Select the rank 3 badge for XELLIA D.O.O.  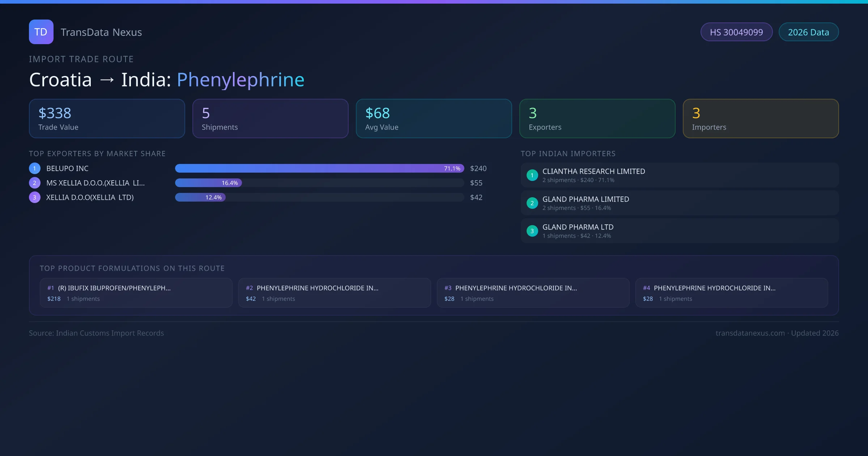34,197
